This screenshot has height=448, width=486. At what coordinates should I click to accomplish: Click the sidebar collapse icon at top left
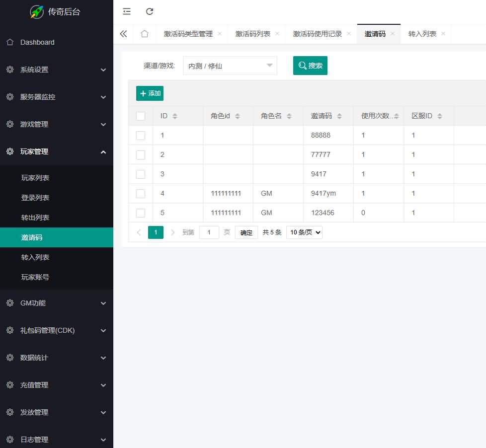click(x=126, y=11)
